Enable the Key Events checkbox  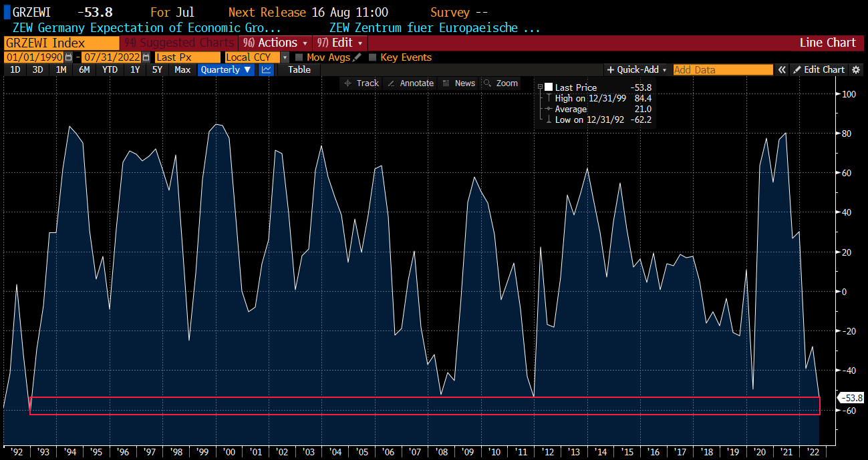tap(373, 57)
